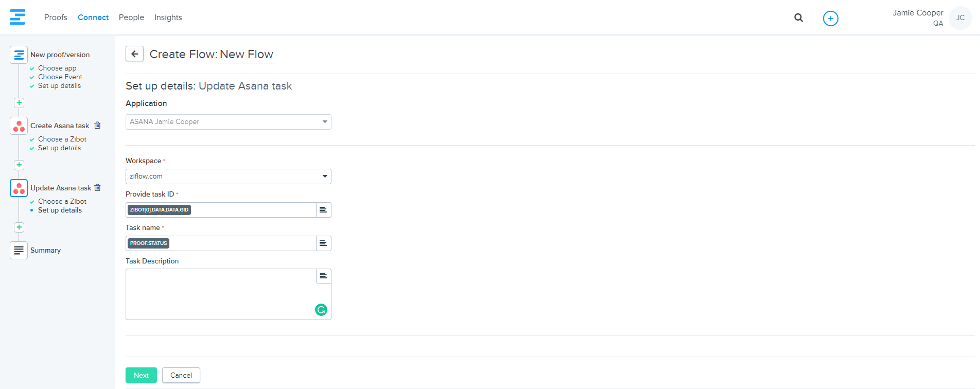Screen dimensions: 980x389
Task: Click the Grammarly icon in description box
Action: [x=321, y=310]
